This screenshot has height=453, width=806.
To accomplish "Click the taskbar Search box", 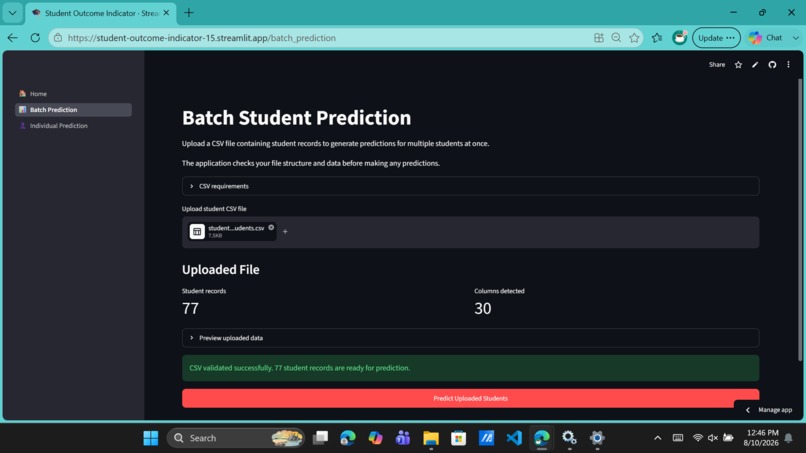I will tap(236, 438).
